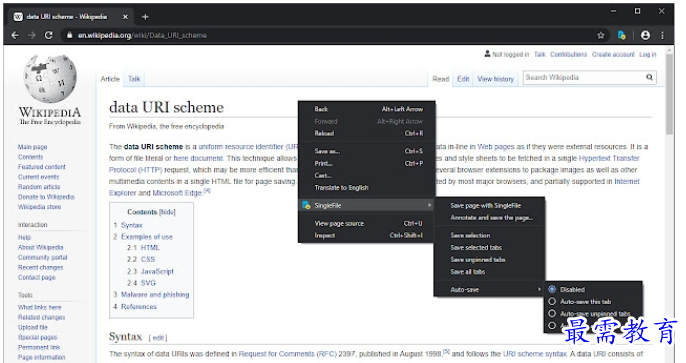Open the Edit tab
The width and height of the screenshot is (686, 363).
click(463, 79)
